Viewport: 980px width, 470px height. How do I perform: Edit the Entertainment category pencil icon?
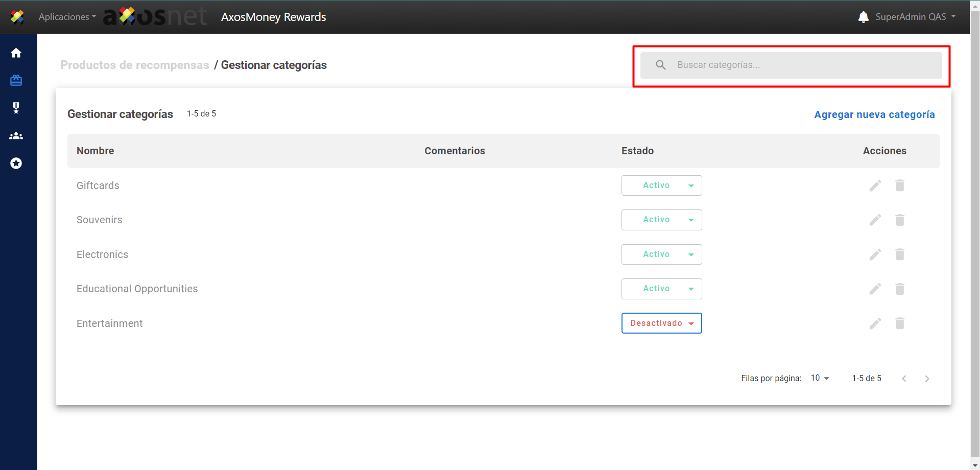point(875,323)
